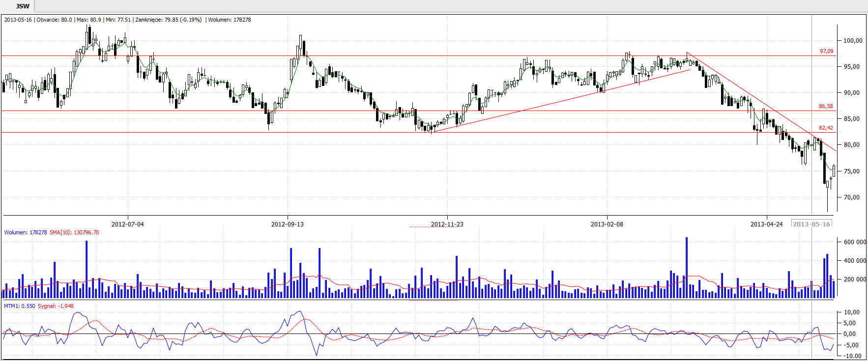This screenshot has height=361, width=868.
Task: Click the 70,00 price axis label
Action: click(x=852, y=197)
